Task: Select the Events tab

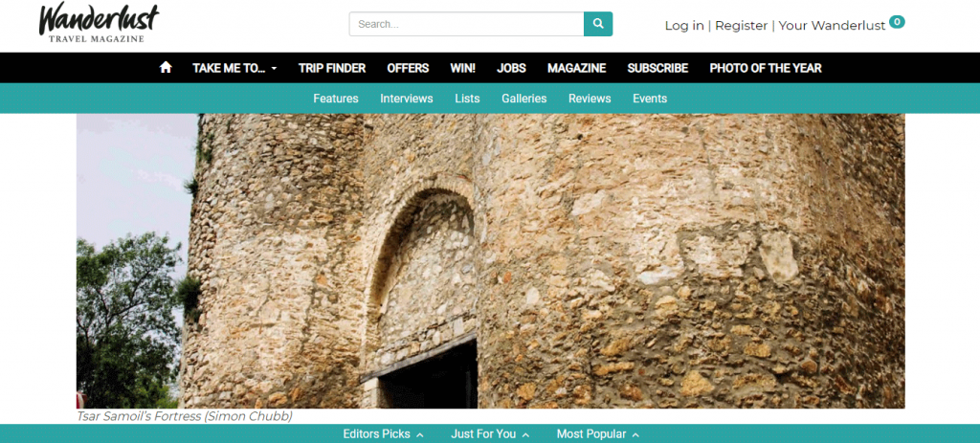Action: click(x=650, y=99)
